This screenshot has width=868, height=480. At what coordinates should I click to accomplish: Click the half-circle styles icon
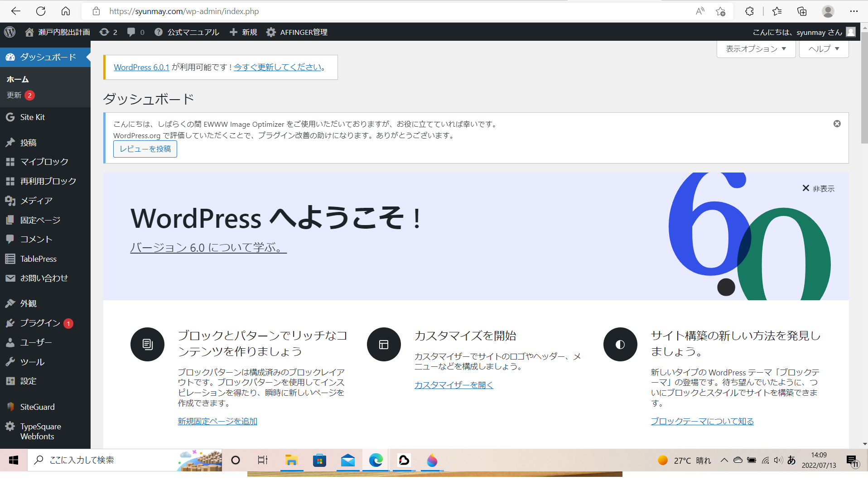tap(620, 344)
